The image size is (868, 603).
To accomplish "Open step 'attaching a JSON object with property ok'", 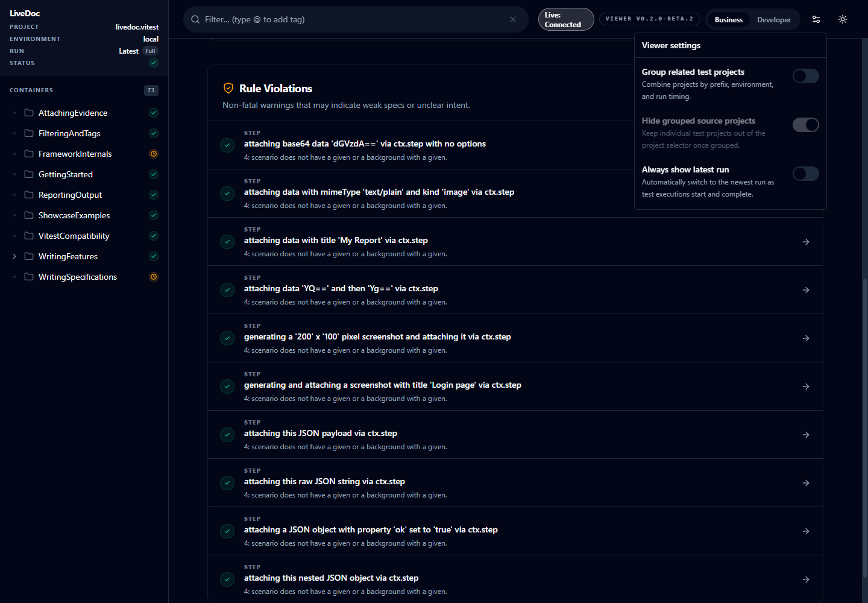I will 515,531.
